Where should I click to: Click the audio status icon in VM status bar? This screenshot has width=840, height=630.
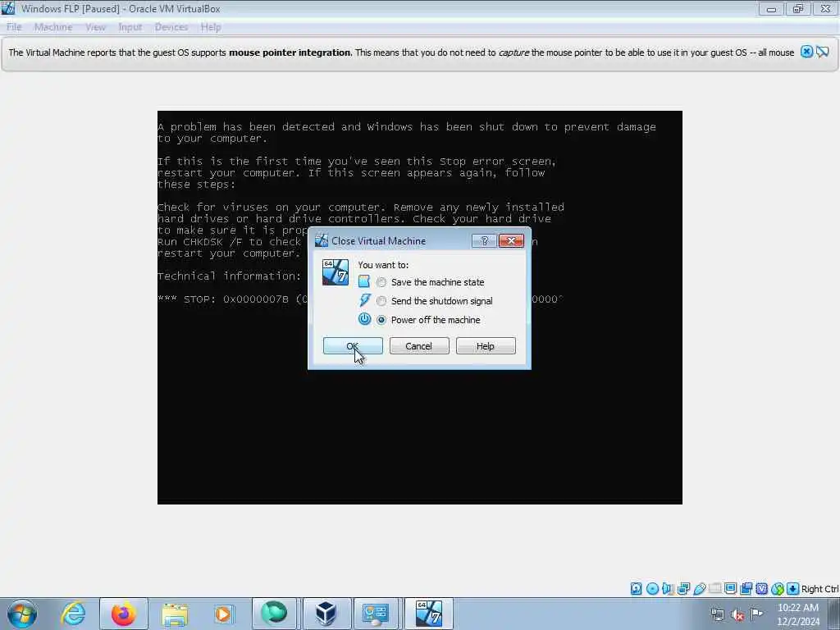[668, 589]
